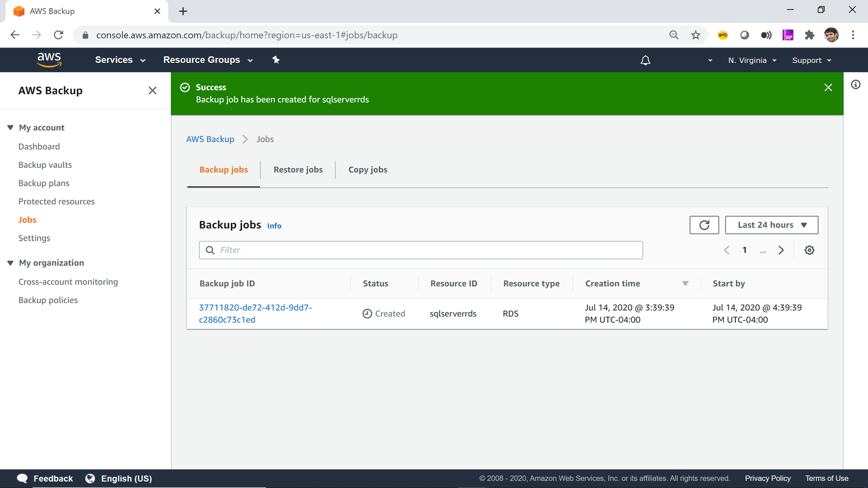Bookmark this page with star icon
The height and width of the screenshot is (488, 868).
pyautogui.click(x=696, y=35)
